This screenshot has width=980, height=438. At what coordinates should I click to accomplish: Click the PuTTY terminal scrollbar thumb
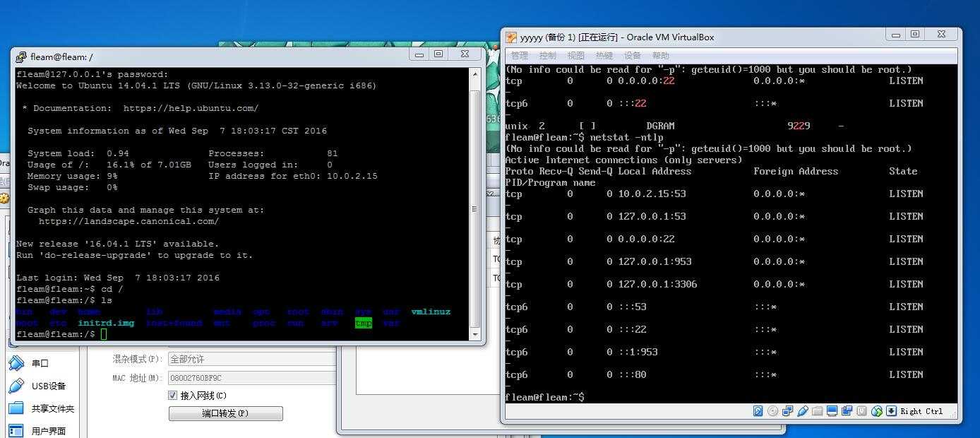tap(475, 208)
